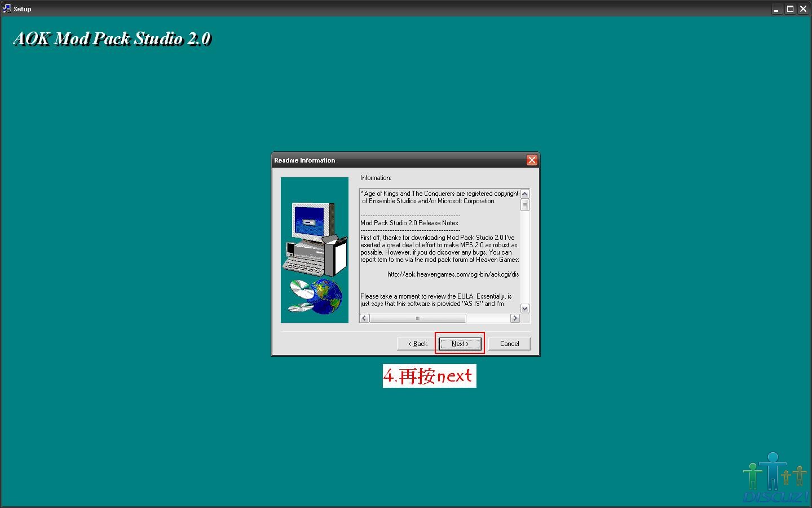Click the left arrow of the horizontal scrollbar
812x508 pixels.
(x=364, y=318)
